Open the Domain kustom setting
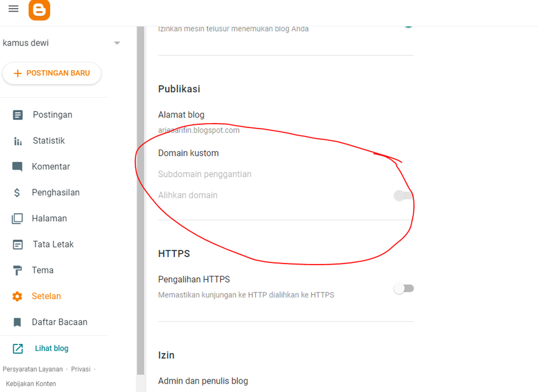 188,153
